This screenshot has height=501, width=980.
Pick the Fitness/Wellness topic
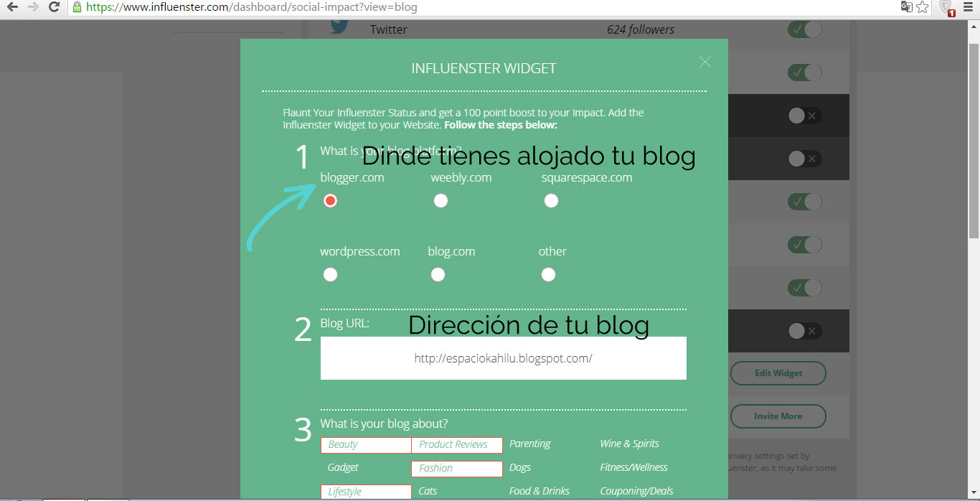[633, 467]
